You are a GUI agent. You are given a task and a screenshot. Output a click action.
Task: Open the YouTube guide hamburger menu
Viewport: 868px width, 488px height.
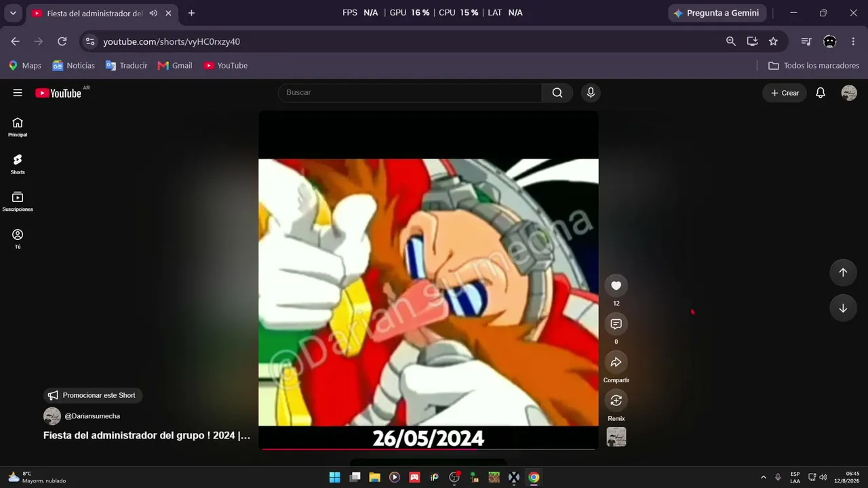(x=18, y=93)
